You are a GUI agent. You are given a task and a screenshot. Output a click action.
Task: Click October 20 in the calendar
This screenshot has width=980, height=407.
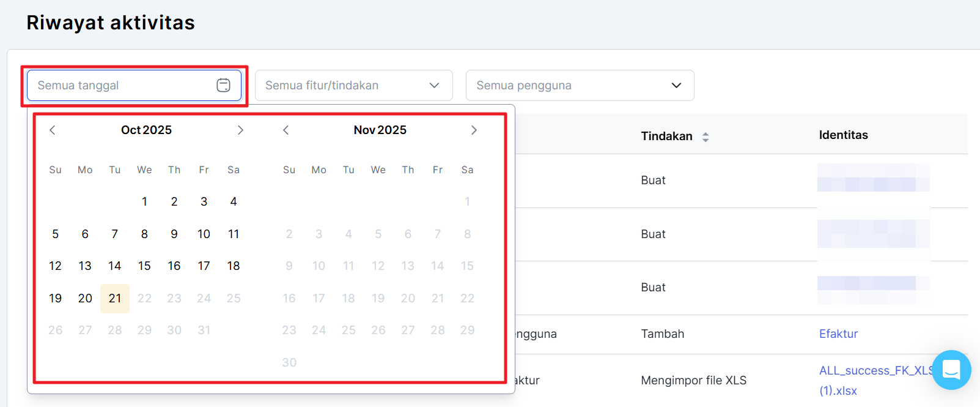pyautogui.click(x=85, y=299)
